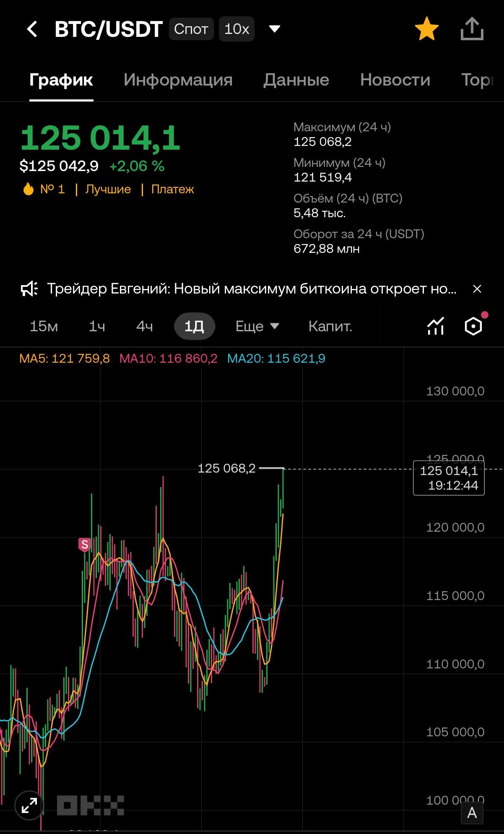Tap the megaphone announcement icon
Viewport: 504px width, 834px height.
coord(29,289)
